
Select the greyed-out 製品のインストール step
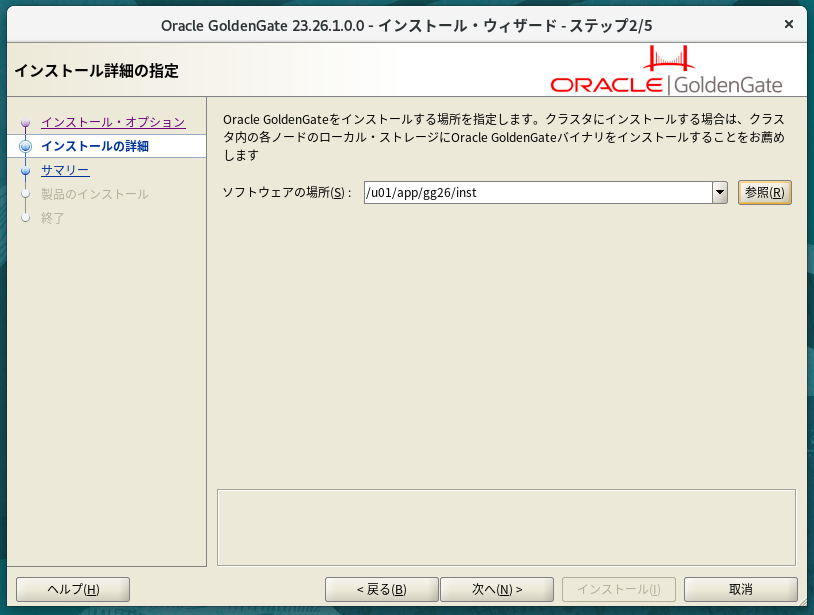point(95,194)
